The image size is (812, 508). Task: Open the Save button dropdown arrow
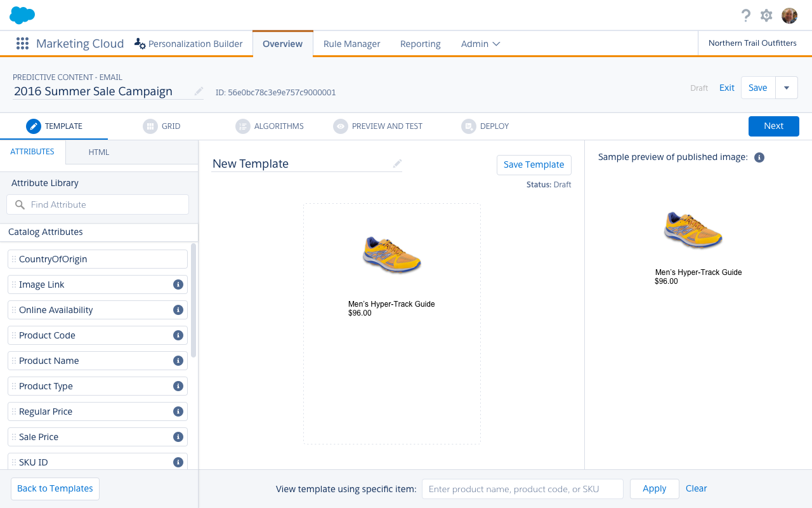click(x=787, y=88)
